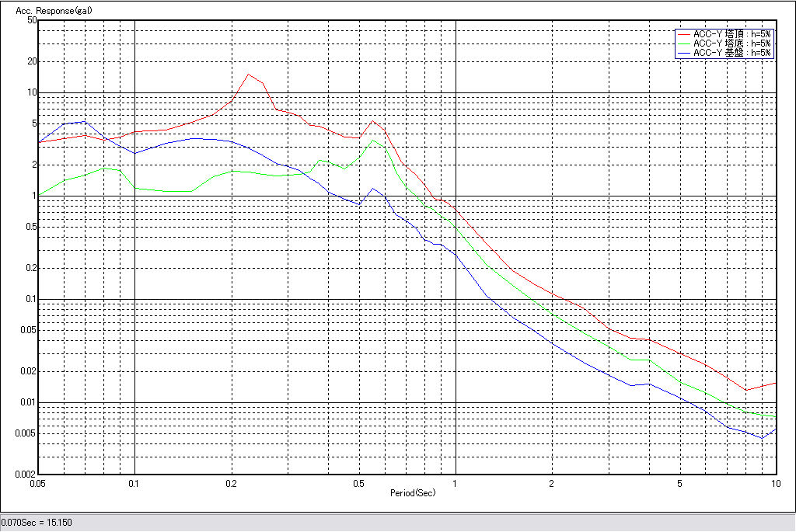Click the X-axis tick label 10
Screen dimensions: 796x532
(x=774, y=483)
